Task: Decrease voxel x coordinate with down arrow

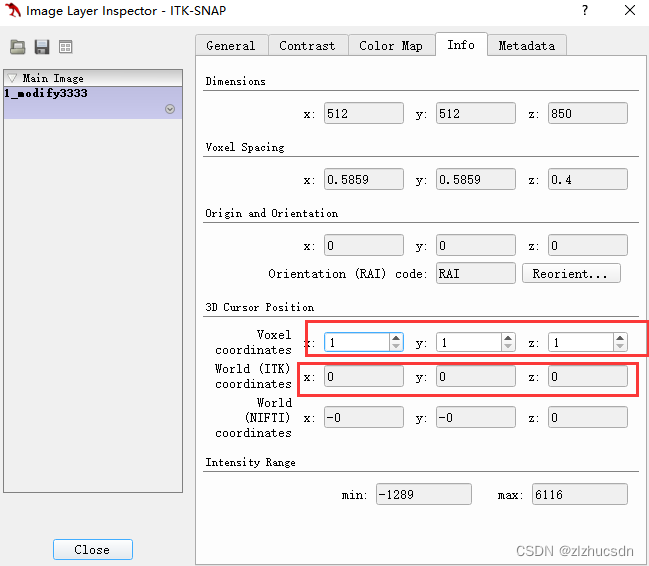Action: click(x=396, y=347)
